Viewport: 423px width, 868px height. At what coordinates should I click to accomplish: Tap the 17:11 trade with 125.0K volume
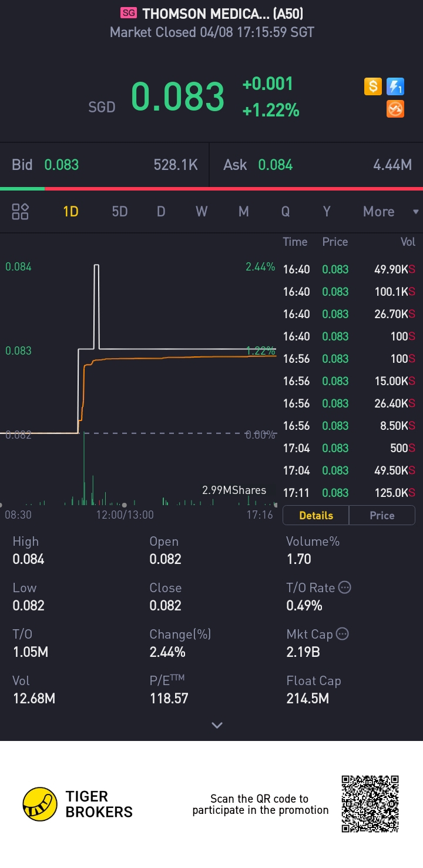349,493
